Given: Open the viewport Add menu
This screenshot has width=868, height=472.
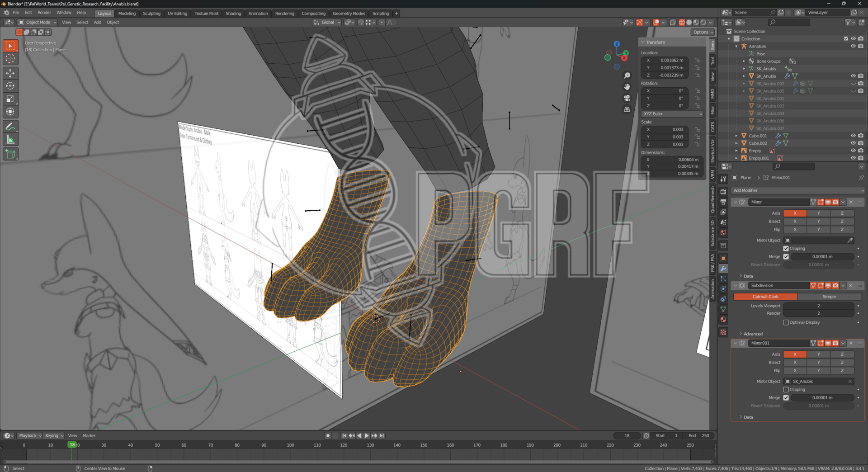Looking at the screenshot, I should [x=97, y=22].
